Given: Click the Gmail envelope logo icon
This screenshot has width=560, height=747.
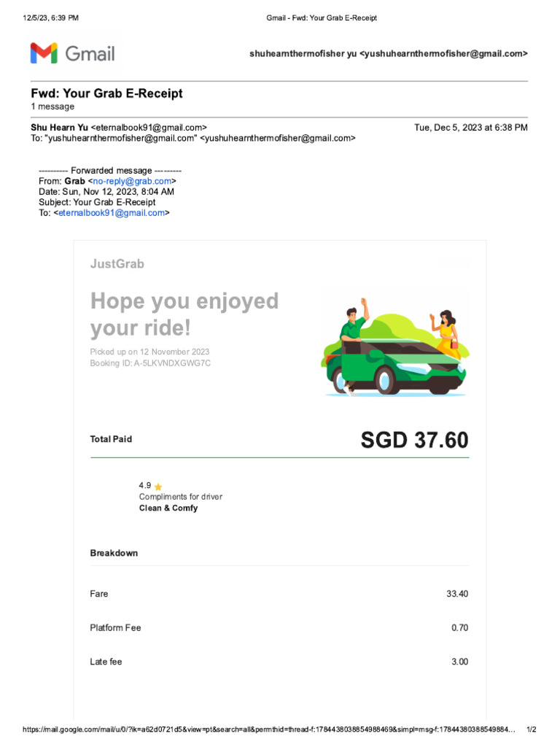Looking at the screenshot, I should (x=44, y=53).
